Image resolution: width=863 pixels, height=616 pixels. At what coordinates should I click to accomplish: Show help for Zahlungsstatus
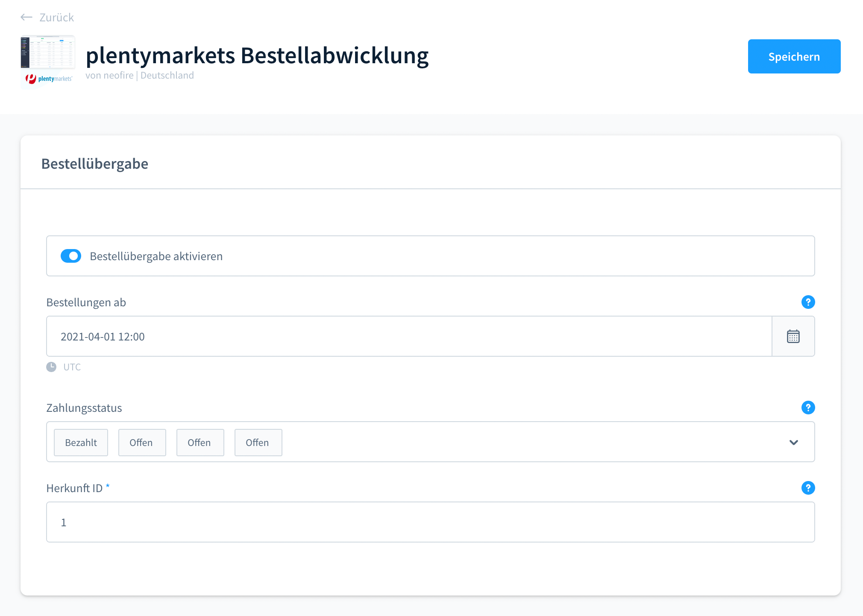[808, 408]
